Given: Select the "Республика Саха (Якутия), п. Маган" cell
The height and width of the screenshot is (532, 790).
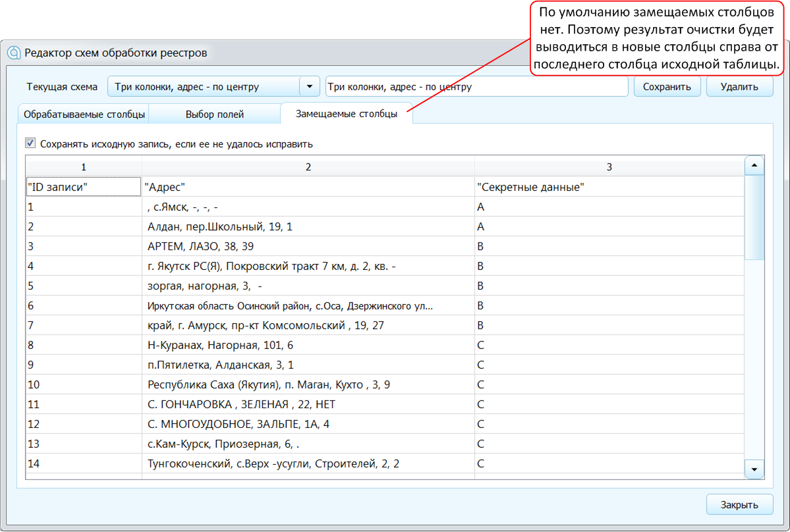Looking at the screenshot, I should click(308, 385).
